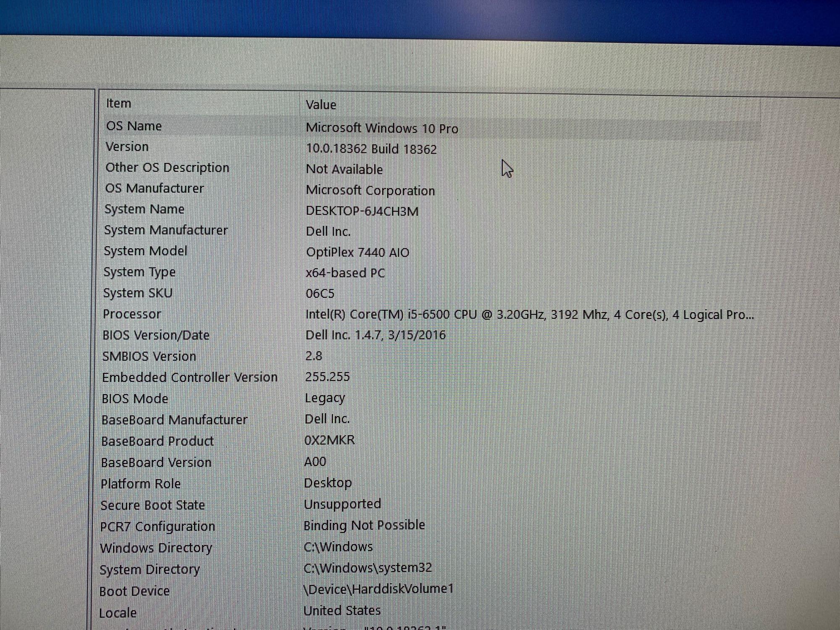840x630 pixels.
Task: Select the System Model row label
Action: [145, 251]
